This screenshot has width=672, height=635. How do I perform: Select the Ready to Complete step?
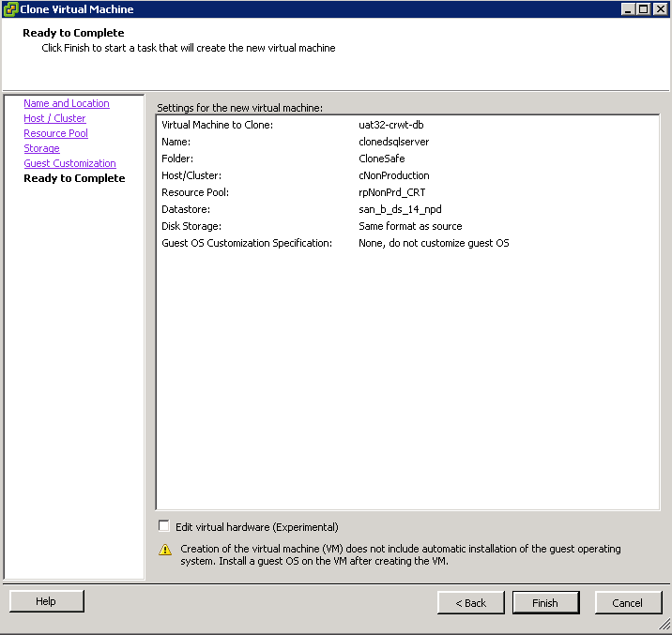click(74, 178)
